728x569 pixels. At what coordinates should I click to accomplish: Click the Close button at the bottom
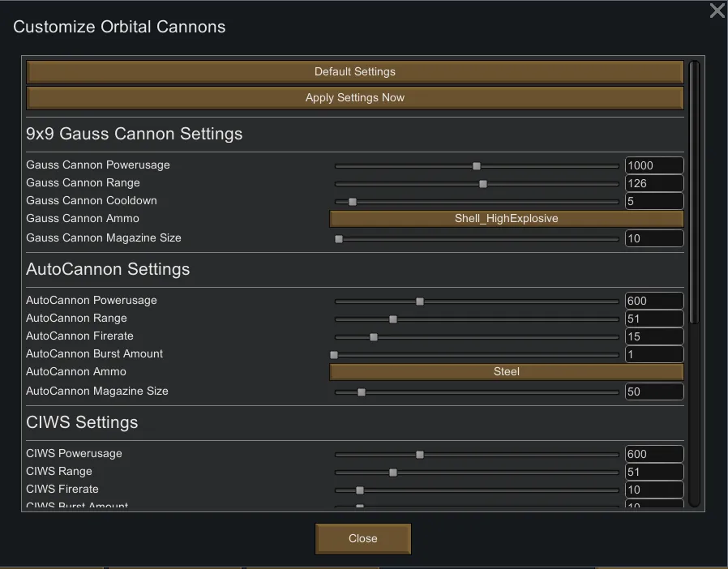tap(363, 538)
